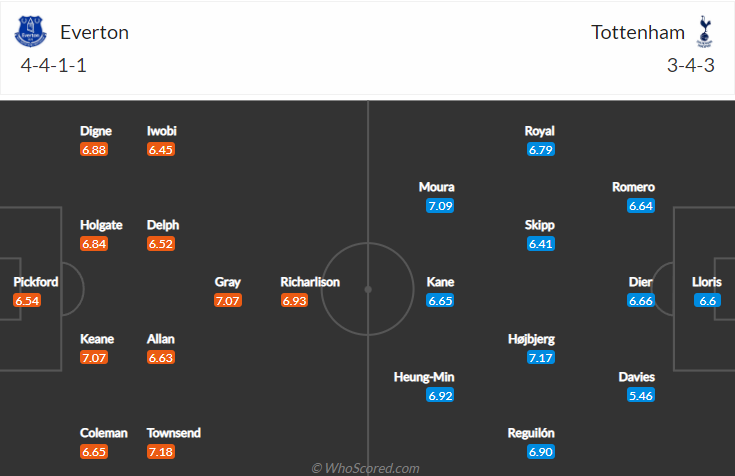Click Digne's 6.88 rating badge
This screenshot has height=476, width=735.
(94, 150)
